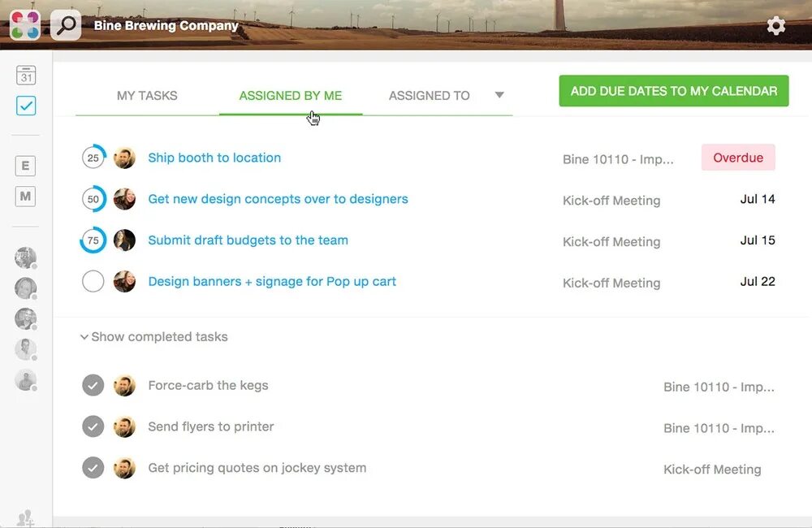Select the Assigned By Me tab
The height and width of the screenshot is (528, 812).
tap(290, 95)
